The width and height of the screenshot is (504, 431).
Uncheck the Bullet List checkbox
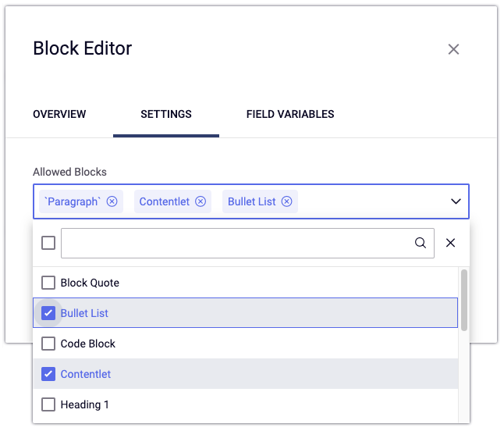click(x=48, y=313)
